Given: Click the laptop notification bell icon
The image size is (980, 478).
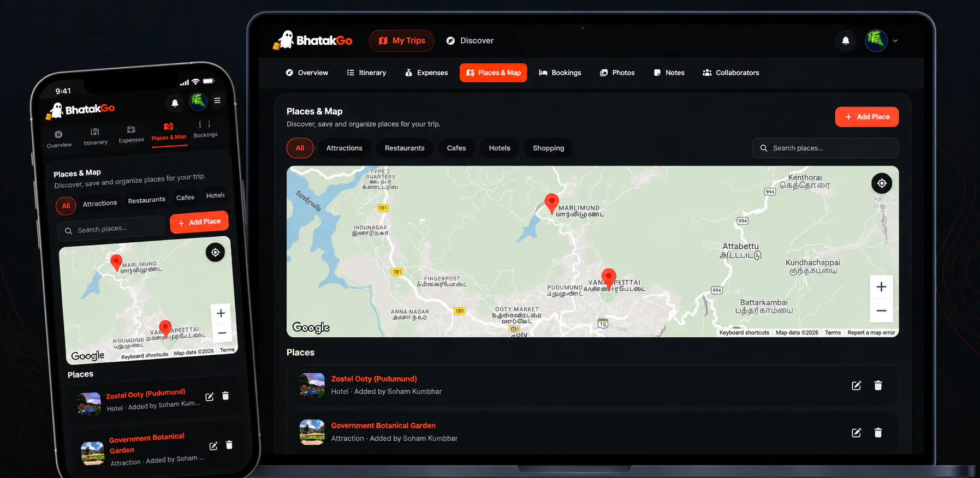Looking at the screenshot, I should pos(846,40).
